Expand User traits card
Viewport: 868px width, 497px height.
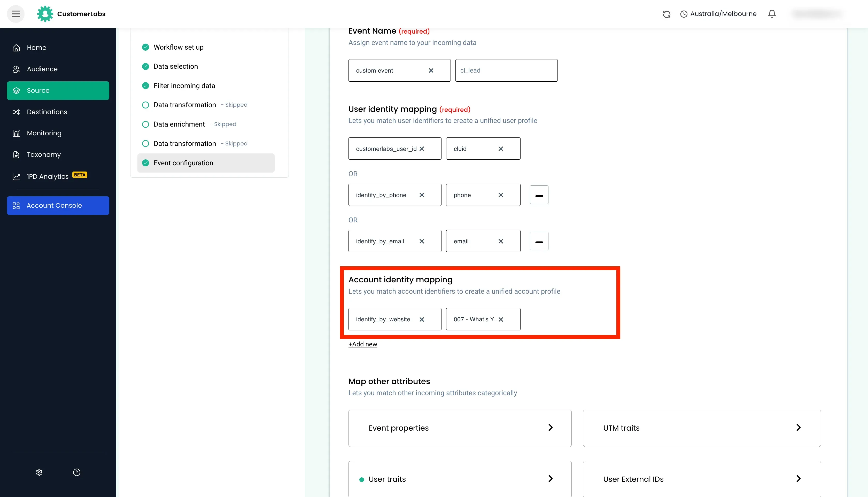[x=460, y=479]
